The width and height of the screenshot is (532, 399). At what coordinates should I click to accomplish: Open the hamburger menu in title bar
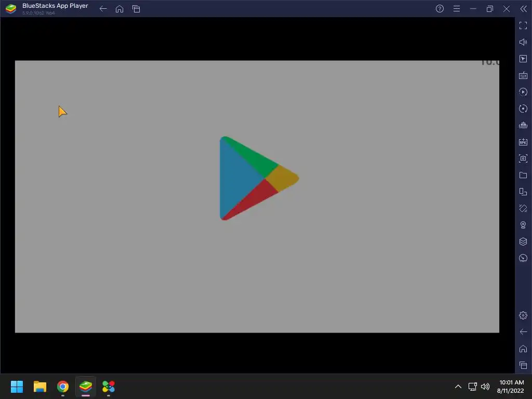pyautogui.click(x=457, y=9)
